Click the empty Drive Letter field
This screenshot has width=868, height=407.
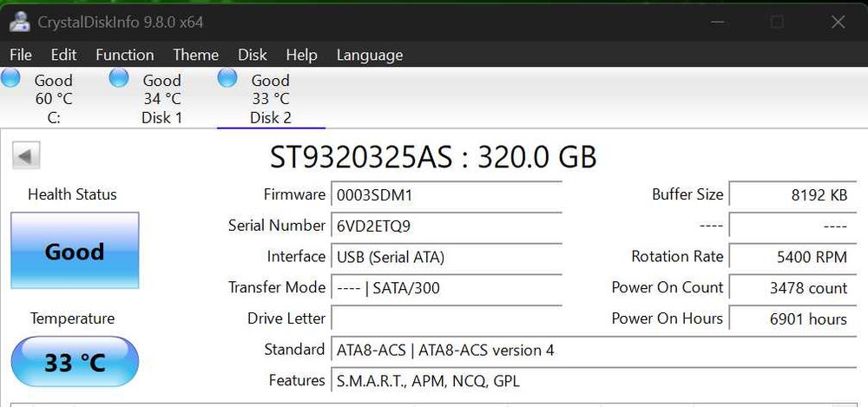[x=447, y=319]
